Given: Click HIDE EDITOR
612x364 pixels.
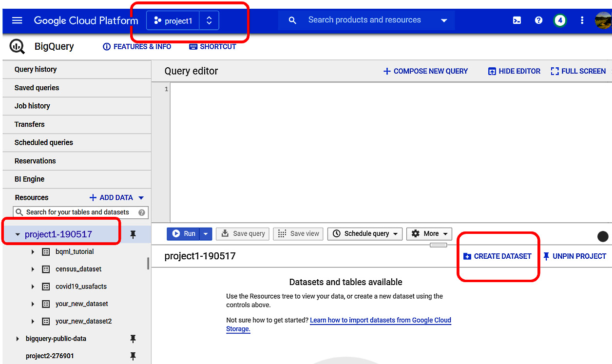Looking at the screenshot, I should coord(514,71).
